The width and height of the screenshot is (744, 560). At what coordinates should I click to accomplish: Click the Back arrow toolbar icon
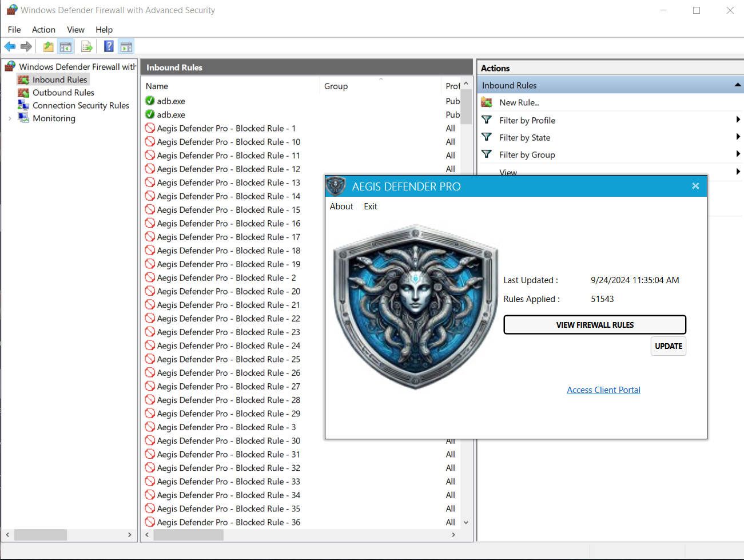click(x=10, y=46)
